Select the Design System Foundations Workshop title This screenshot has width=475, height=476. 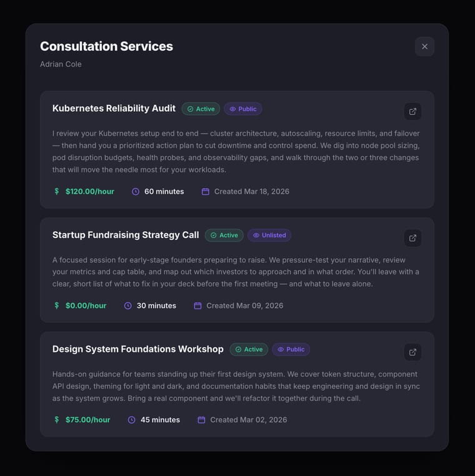[x=138, y=349]
